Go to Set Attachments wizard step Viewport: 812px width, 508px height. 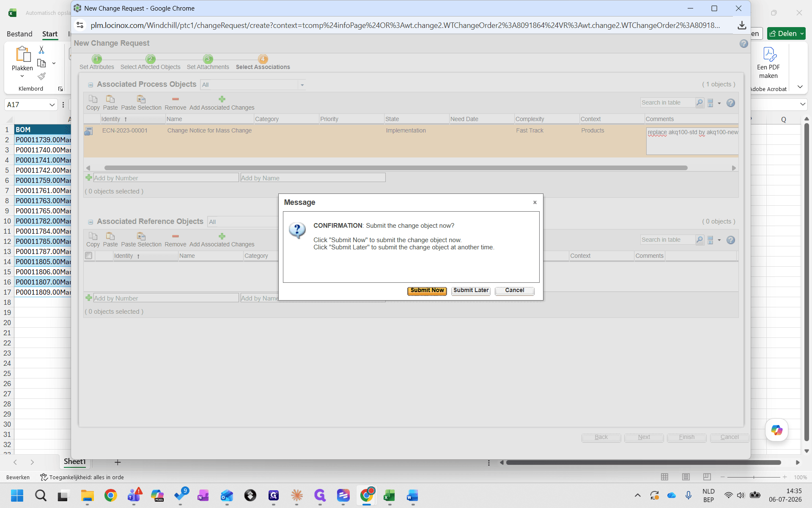[208, 63]
